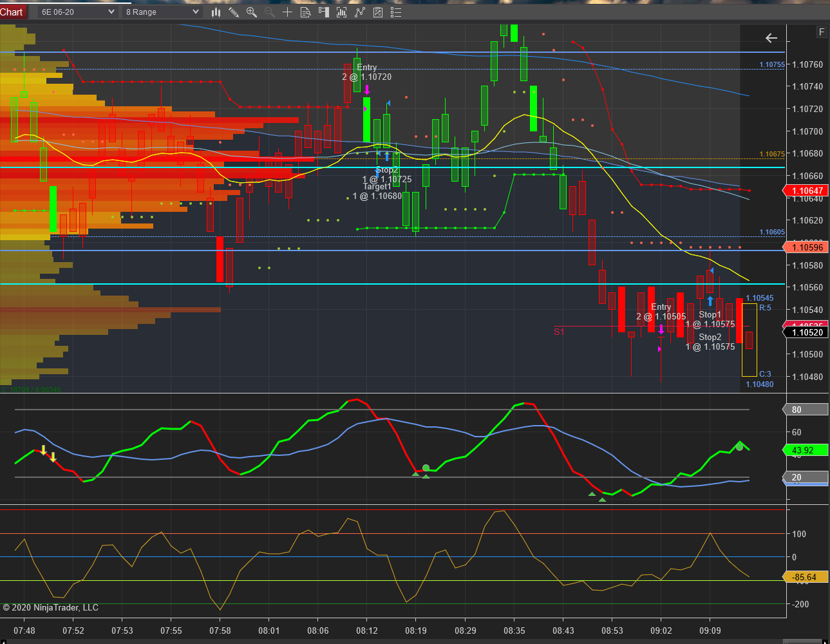
Task: Click the 'Entry 2 @ 1.10720' label
Action: tap(367, 72)
